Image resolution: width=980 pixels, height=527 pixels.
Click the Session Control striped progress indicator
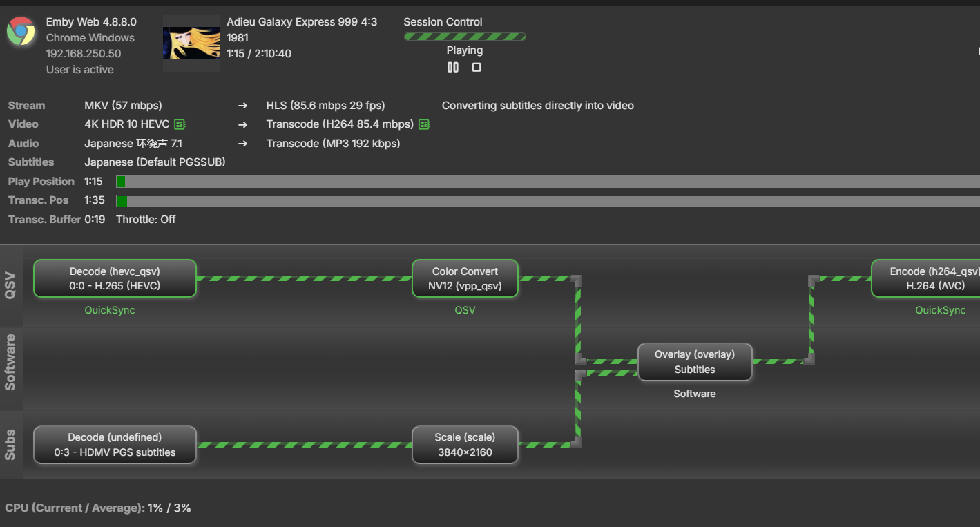point(464,36)
